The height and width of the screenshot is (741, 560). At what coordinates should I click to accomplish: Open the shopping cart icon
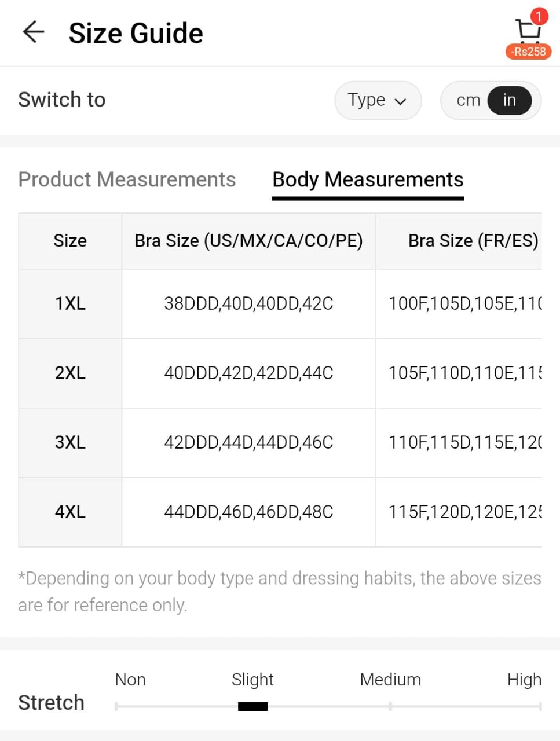(528, 29)
